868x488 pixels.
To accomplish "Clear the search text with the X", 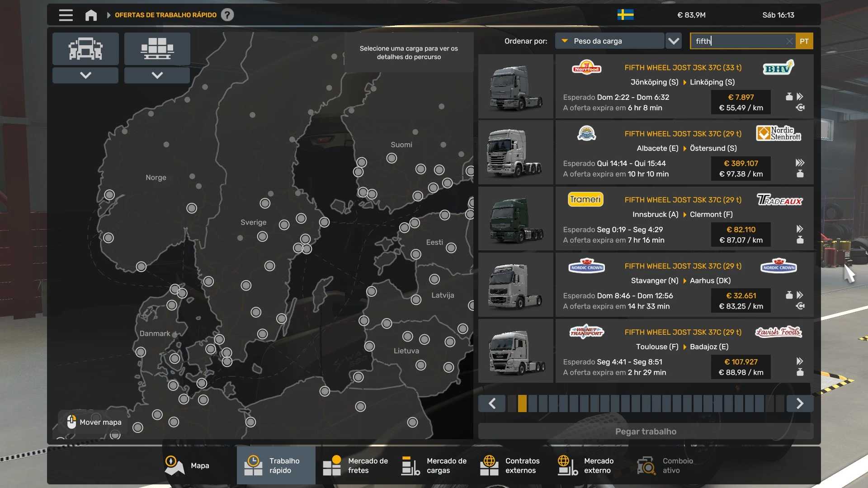I will 789,41.
